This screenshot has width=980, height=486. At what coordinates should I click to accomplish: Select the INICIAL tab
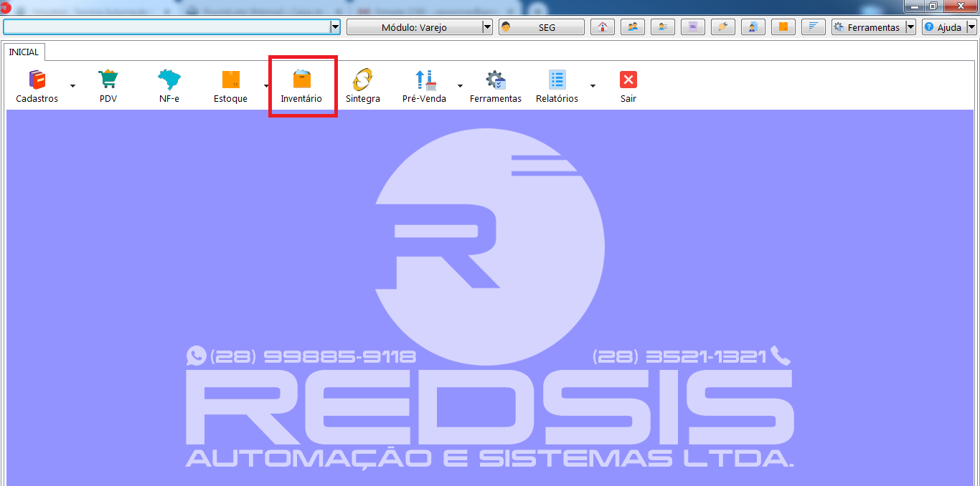24,52
